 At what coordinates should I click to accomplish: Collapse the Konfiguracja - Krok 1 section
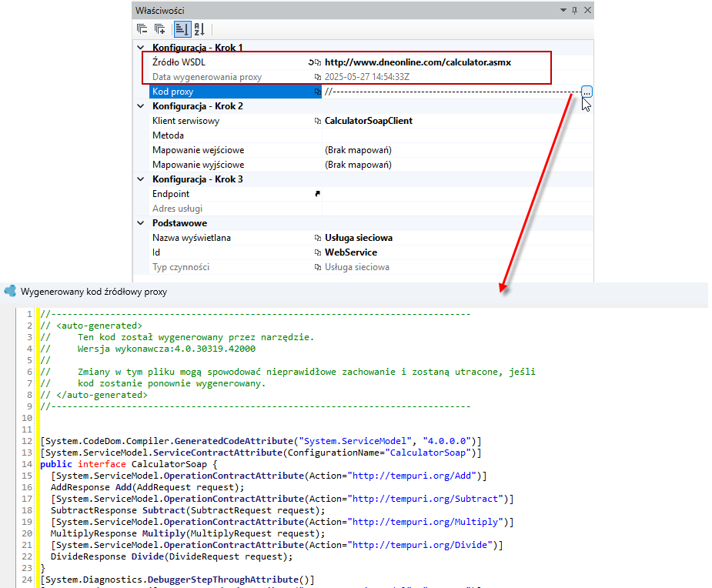click(x=141, y=47)
